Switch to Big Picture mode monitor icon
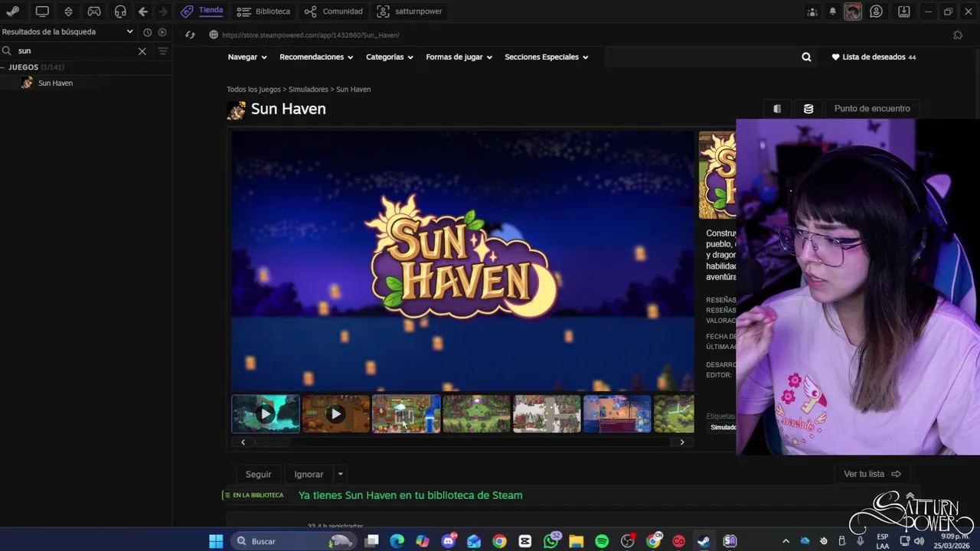 click(42, 11)
